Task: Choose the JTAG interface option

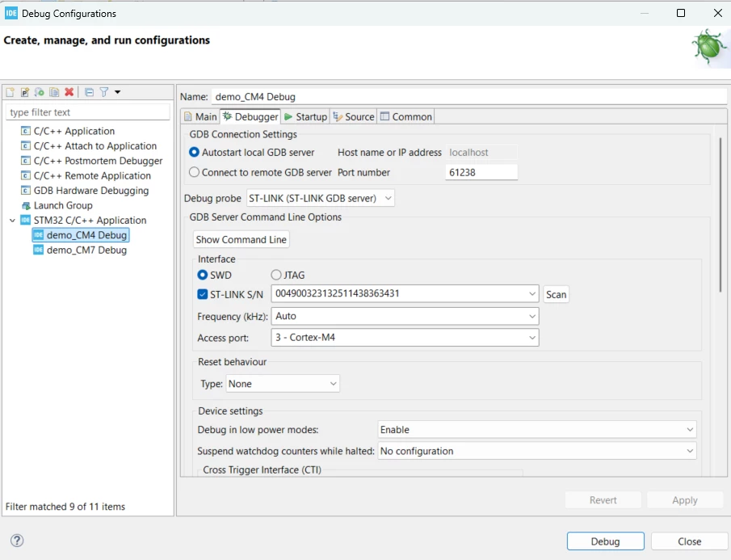Action: click(x=288, y=275)
